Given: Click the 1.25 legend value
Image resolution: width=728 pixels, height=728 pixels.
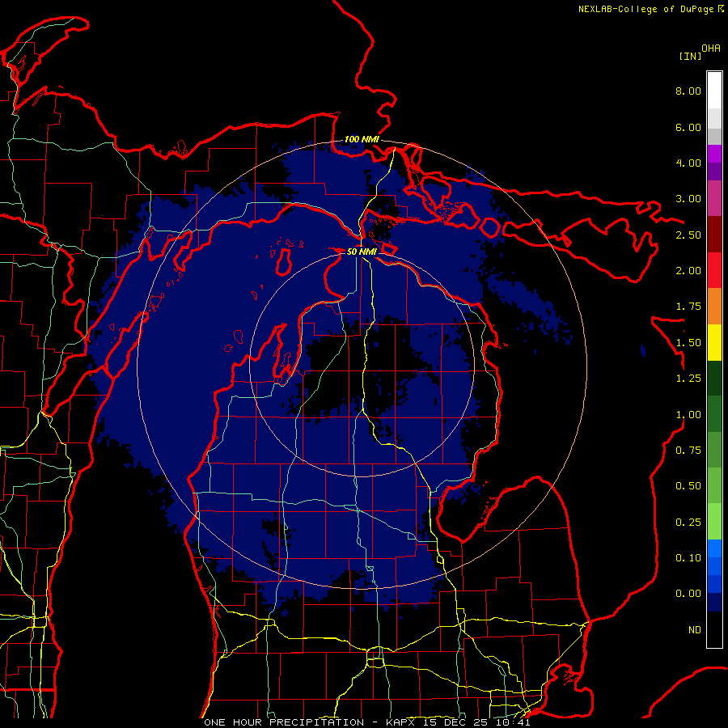Looking at the screenshot, I should pyautogui.click(x=688, y=379).
